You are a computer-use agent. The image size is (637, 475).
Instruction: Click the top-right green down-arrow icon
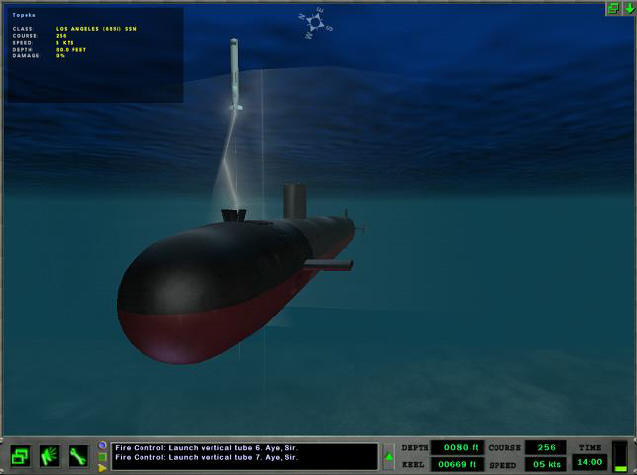click(629, 8)
